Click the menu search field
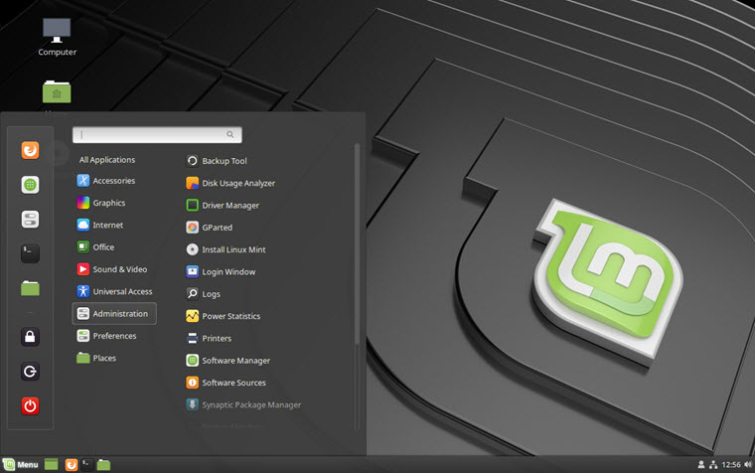755x473 pixels. (157, 135)
